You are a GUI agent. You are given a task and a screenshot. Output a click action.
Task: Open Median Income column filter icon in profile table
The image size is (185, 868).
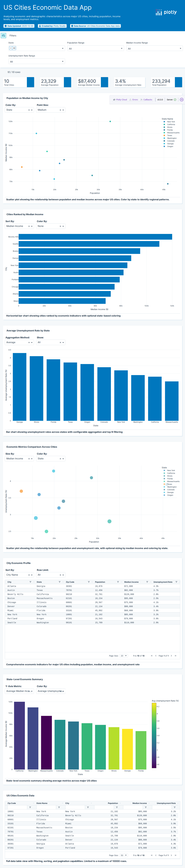(x=147, y=582)
